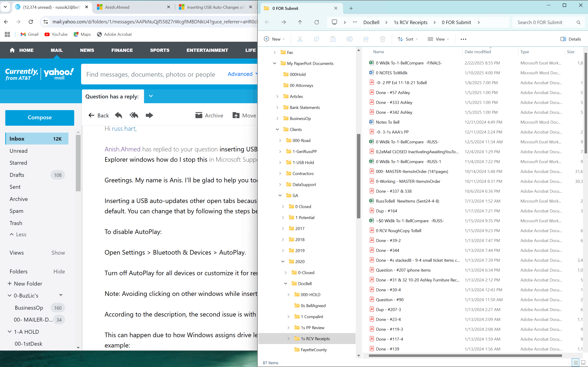This screenshot has width=588, height=367.
Task: Toggle the Details pane button
Action: point(571,39)
